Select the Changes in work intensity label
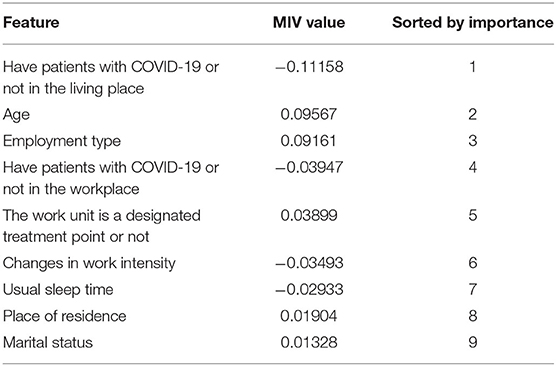Viewport: 556px width, 366px height. [89, 264]
